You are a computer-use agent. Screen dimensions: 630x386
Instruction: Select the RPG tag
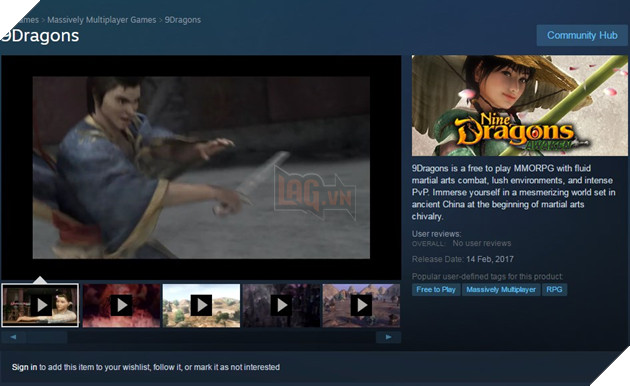point(554,290)
